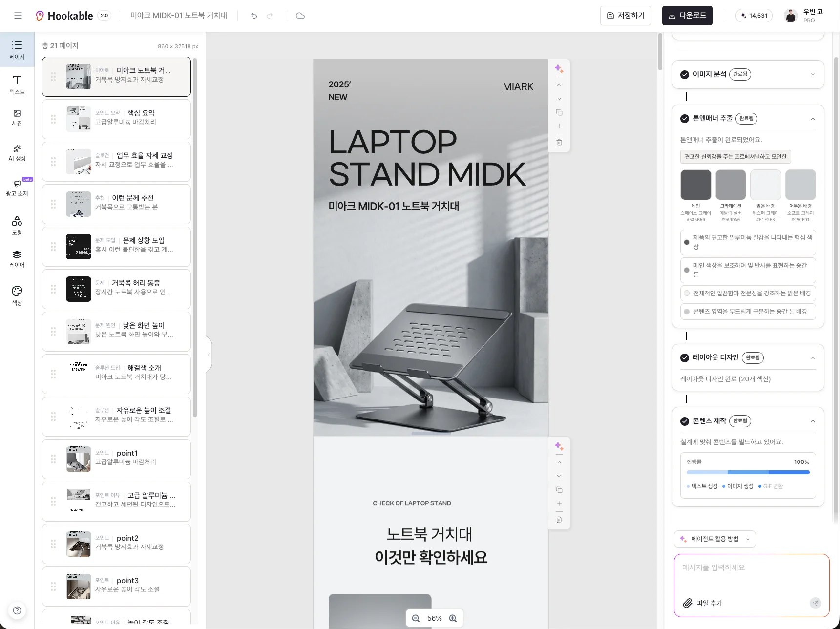The height and width of the screenshot is (629, 840).
Task: Pick the 메인 스페이스 그레이 color swatch
Action: click(x=695, y=185)
